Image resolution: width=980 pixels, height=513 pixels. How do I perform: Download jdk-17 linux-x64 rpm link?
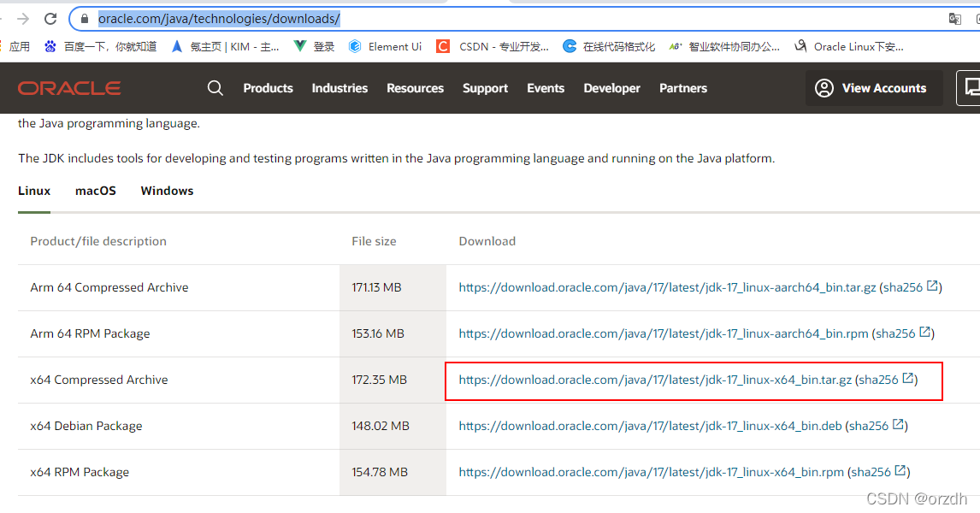[652, 472]
